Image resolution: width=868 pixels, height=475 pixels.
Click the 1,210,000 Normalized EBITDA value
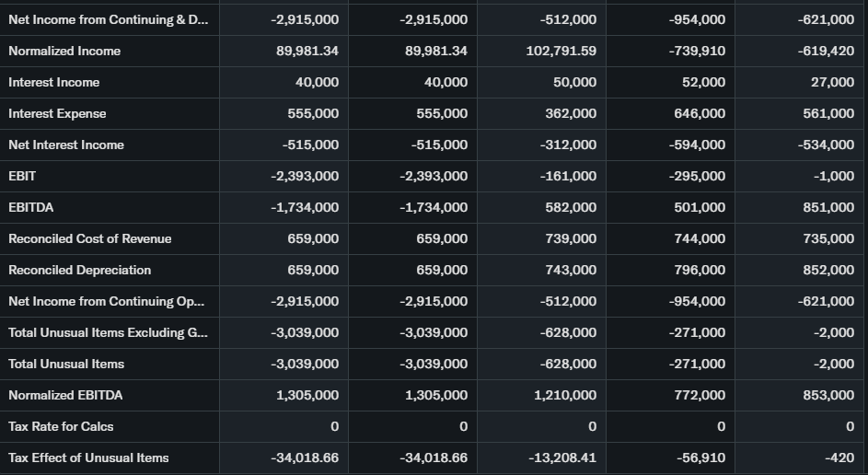point(564,395)
